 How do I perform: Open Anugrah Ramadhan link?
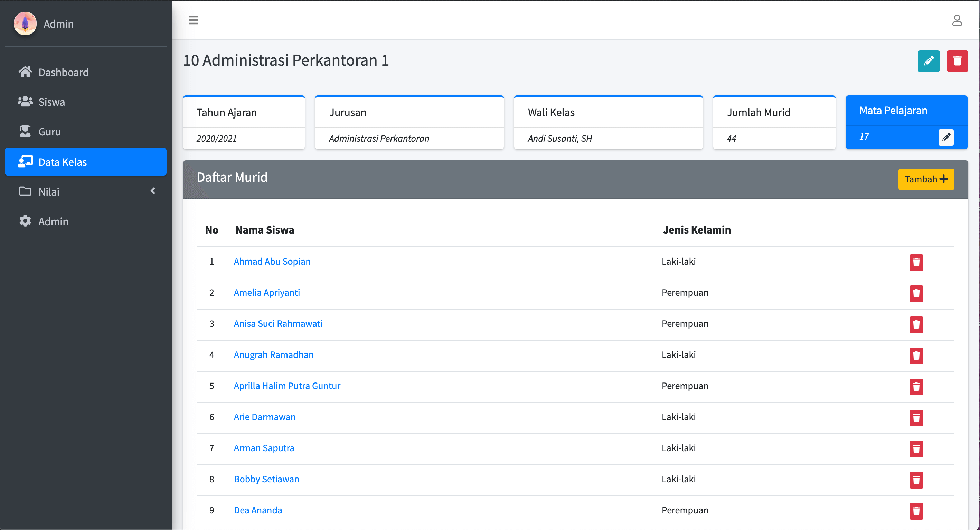(274, 355)
